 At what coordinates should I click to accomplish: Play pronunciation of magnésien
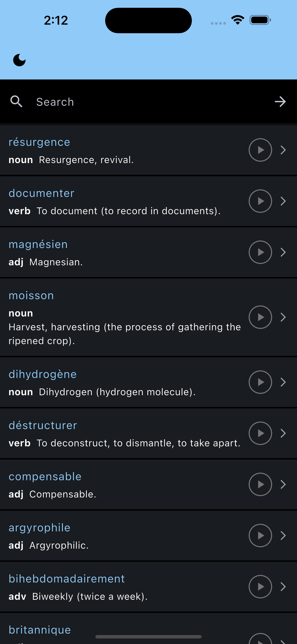coord(260,252)
